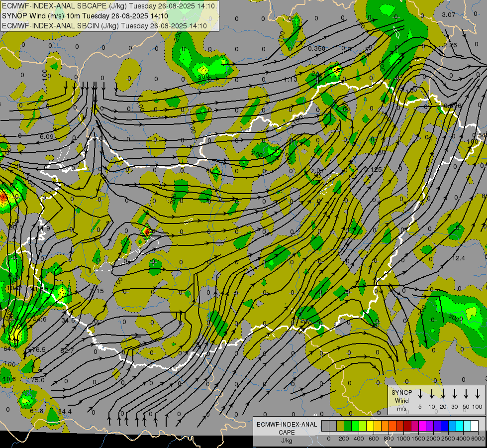Click the SBCIN title line in header box
Screen dimensions: 487x448
(104, 26)
